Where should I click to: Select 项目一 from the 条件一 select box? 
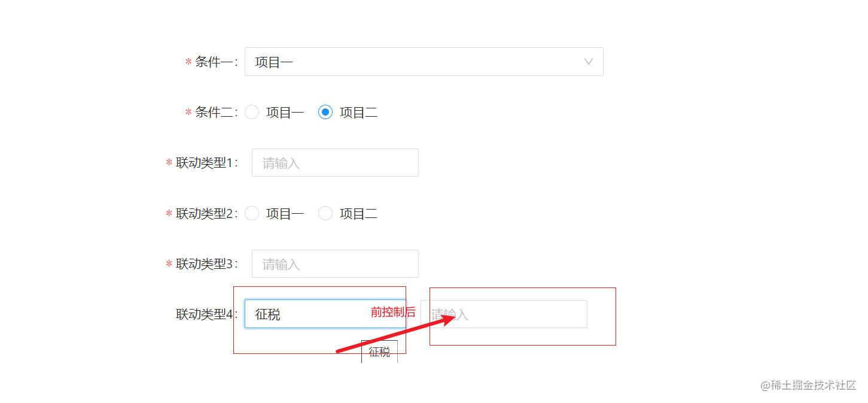click(x=272, y=62)
